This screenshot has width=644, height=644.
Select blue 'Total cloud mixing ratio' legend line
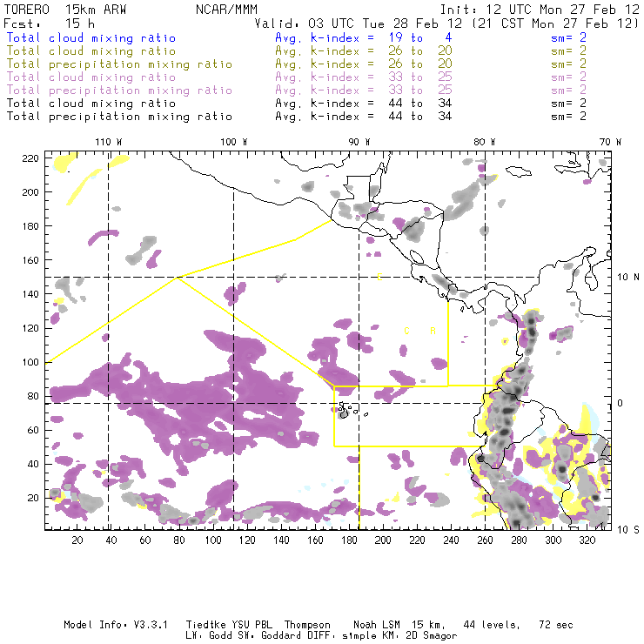coord(91,37)
